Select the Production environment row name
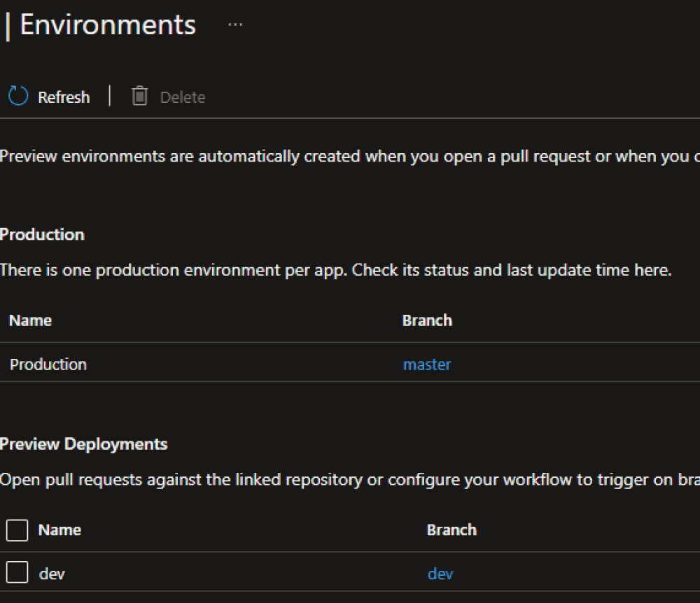 (x=48, y=364)
